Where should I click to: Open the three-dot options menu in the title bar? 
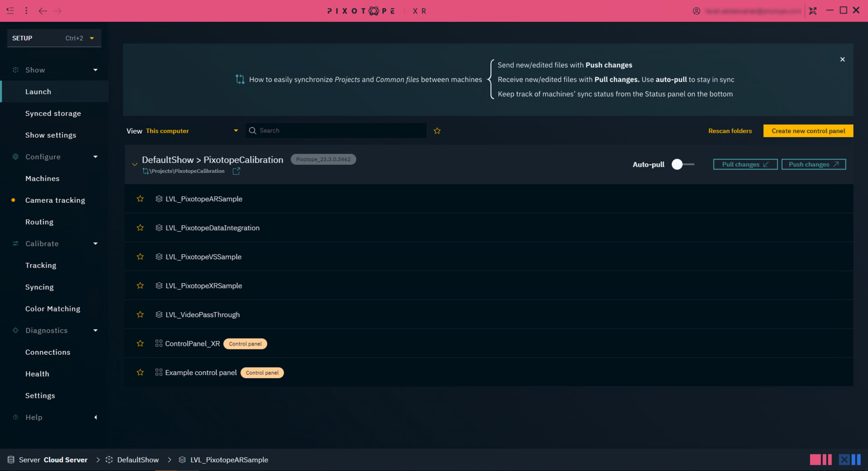(26, 11)
